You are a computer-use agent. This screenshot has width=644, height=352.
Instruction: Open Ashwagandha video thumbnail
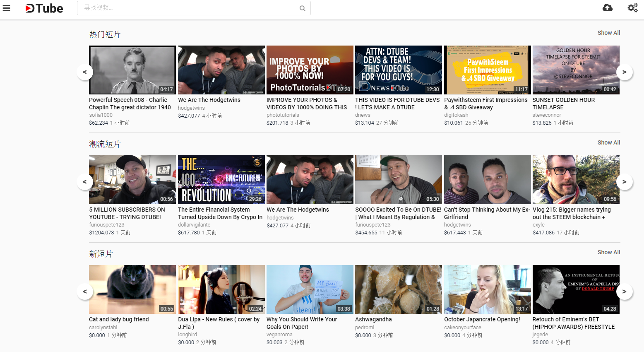(x=399, y=289)
